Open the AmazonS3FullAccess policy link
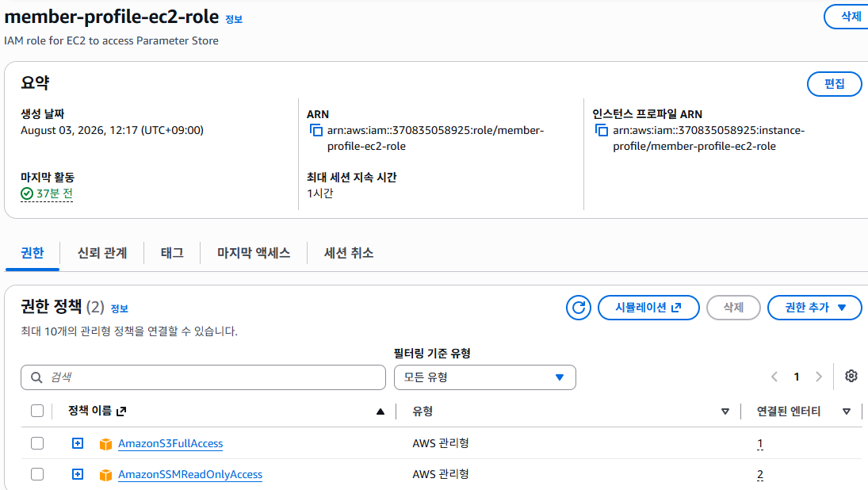868x490 pixels. click(170, 443)
